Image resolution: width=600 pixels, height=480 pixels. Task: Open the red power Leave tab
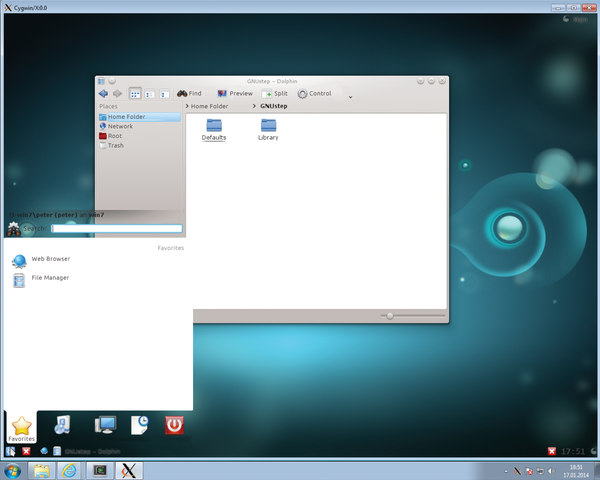pos(174,425)
